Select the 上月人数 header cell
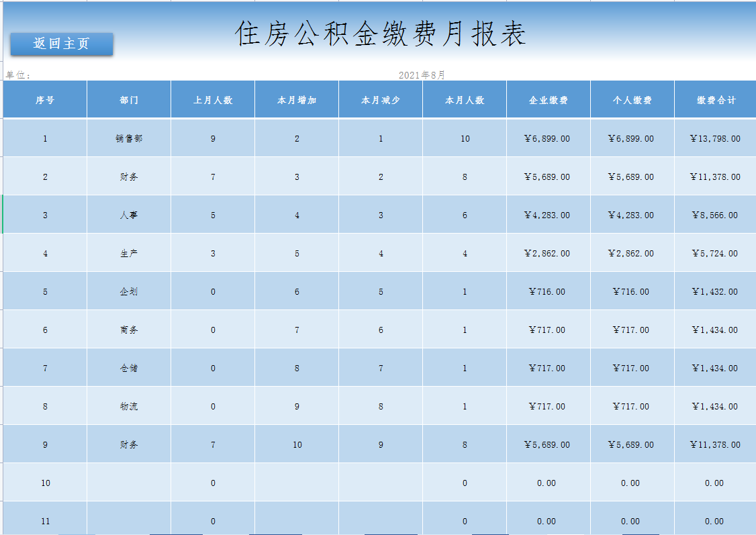Image resolution: width=756 pixels, height=535 pixels. click(212, 99)
